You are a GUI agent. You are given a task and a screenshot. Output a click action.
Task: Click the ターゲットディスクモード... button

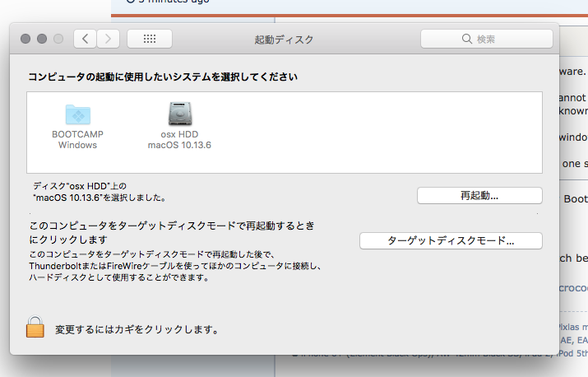click(x=451, y=240)
